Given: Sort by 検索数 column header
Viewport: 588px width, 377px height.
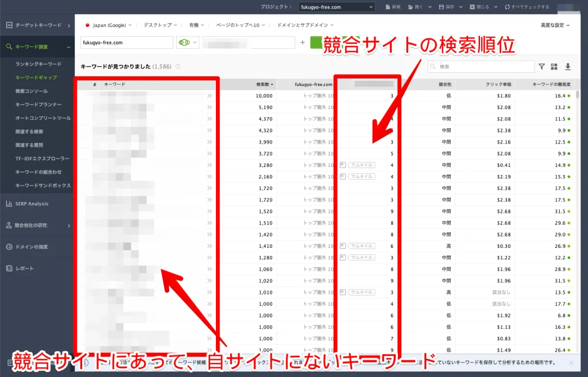Looking at the screenshot, I should [x=264, y=84].
